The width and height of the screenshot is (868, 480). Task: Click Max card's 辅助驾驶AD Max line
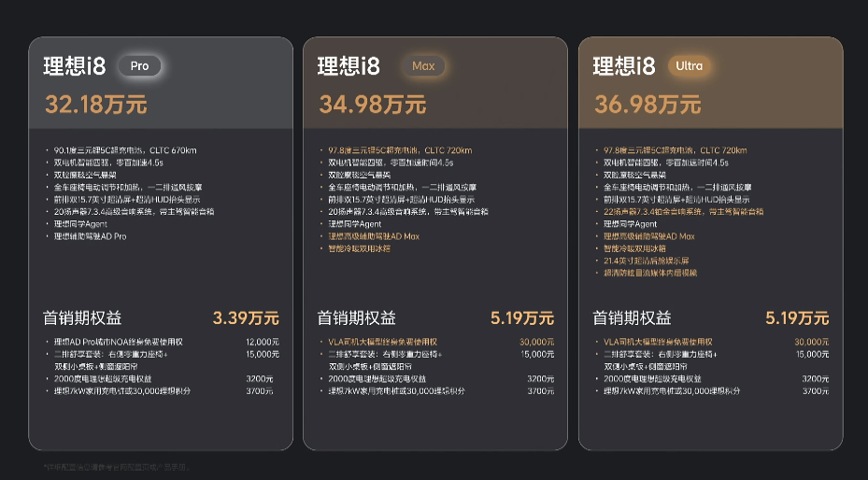(374, 236)
